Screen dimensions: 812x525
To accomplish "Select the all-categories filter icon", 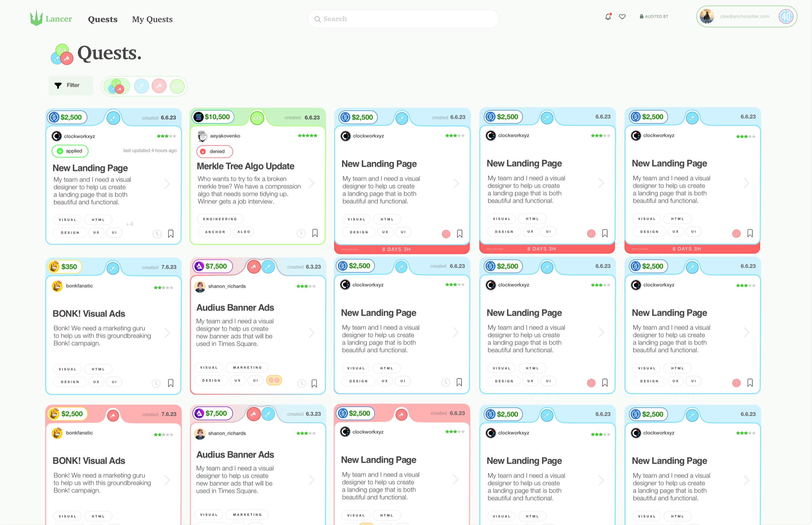I will [116, 86].
